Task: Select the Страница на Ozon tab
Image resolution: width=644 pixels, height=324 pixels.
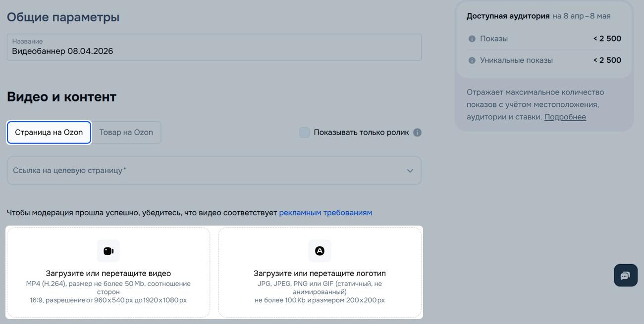Action: [x=49, y=133]
